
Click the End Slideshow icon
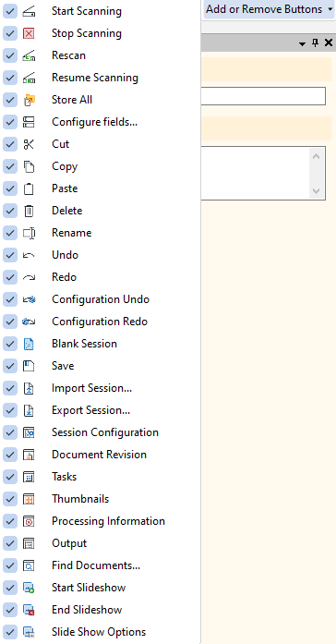29,610
